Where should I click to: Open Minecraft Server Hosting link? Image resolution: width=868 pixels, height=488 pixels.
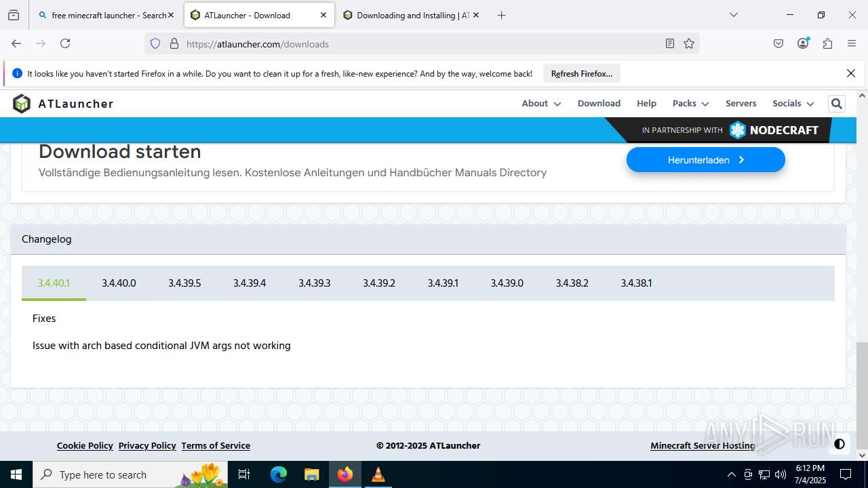tap(703, 445)
